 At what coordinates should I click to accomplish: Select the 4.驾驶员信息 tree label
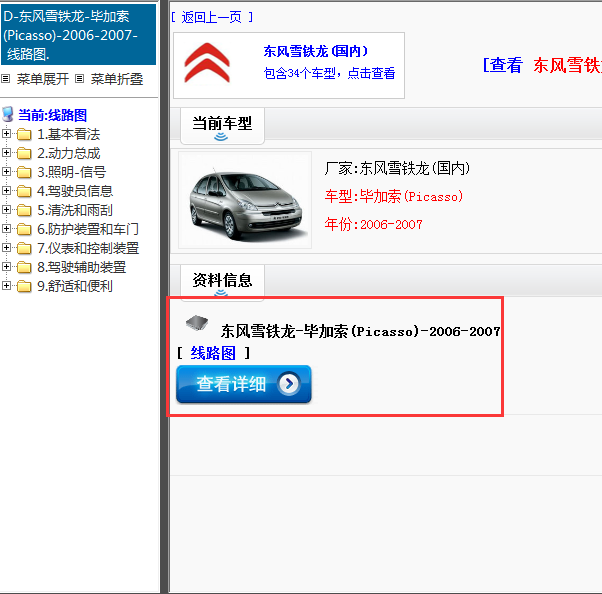pos(75,191)
